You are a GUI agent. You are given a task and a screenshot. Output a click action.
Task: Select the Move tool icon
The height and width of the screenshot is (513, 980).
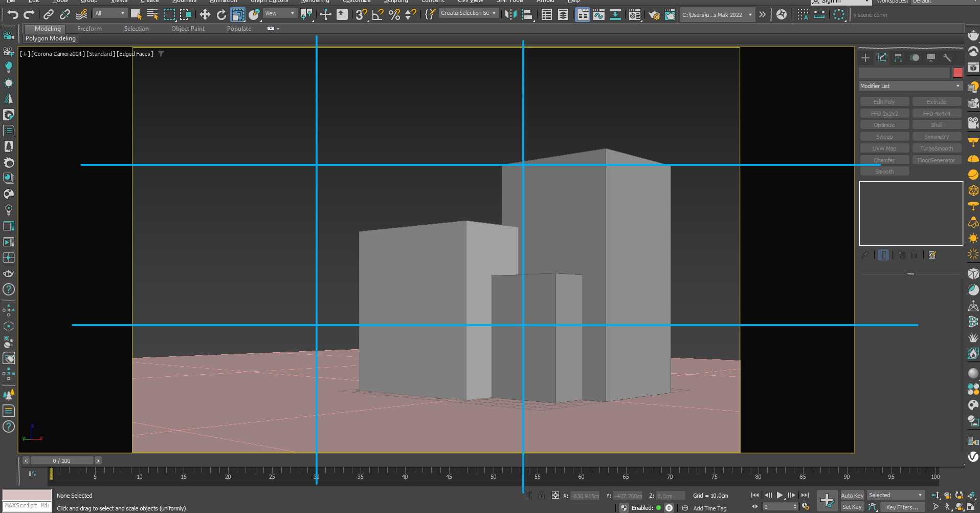pyautogui.click(x=205, y=15)
